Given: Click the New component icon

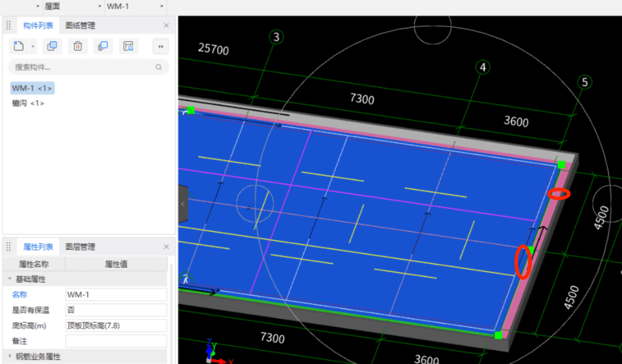Looking at the screenshot, I should click(x=18, y=46).
